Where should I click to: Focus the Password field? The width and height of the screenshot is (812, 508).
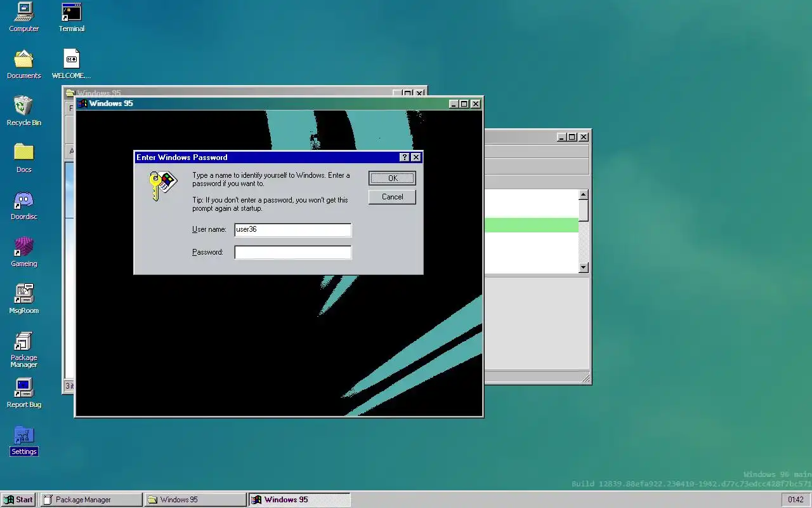292,253
